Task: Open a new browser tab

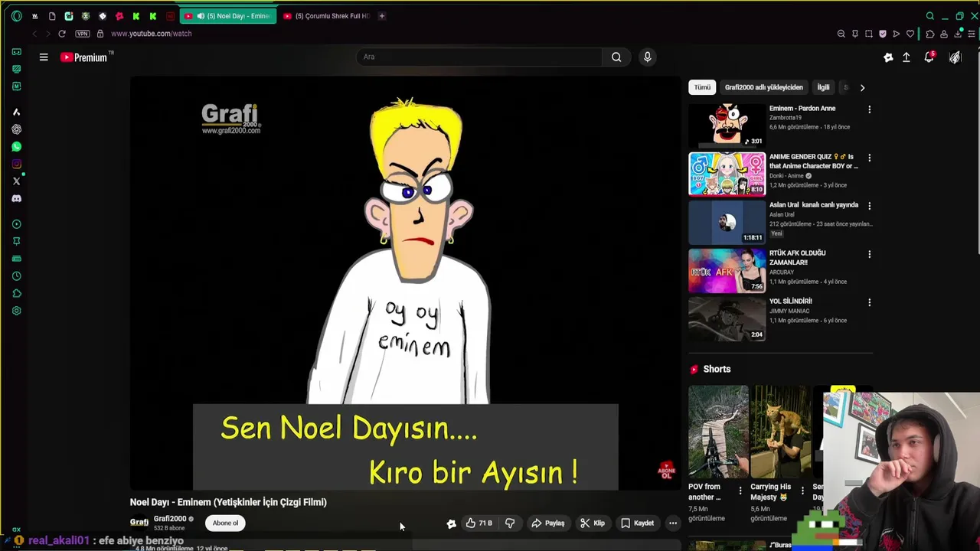Action: pyautogui.click(x=382, y=16)
